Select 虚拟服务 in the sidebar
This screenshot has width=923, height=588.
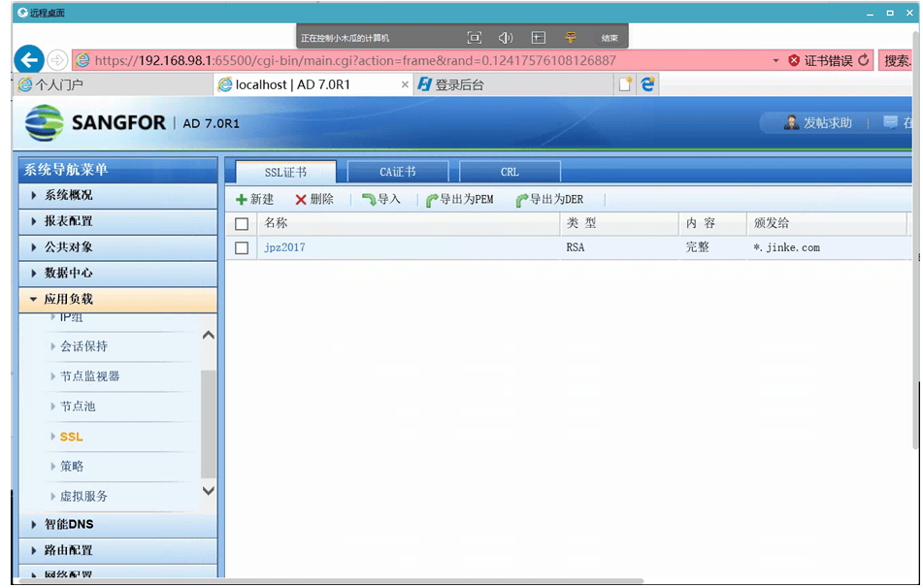coord(83,496)
